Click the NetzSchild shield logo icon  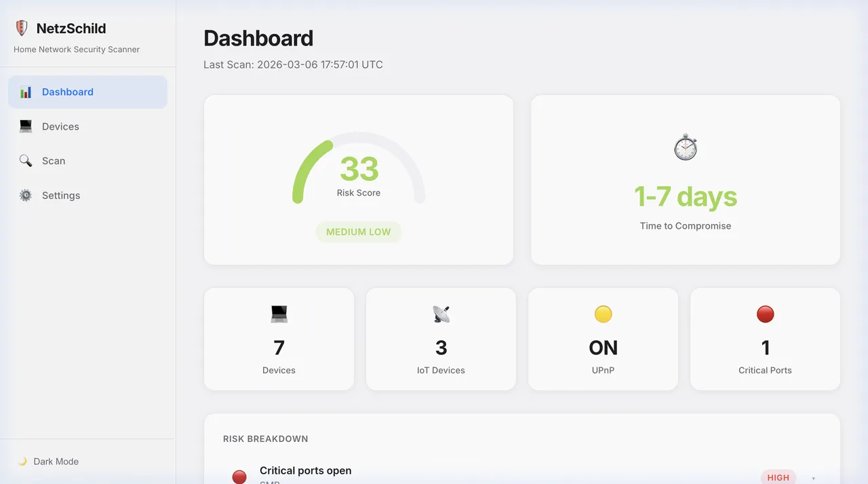[x=22, y=29]
